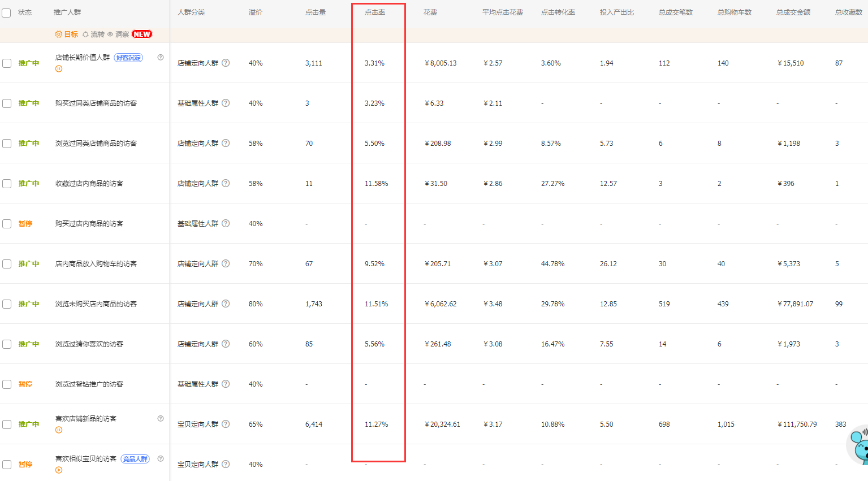Tick checkbox for 购买过同类店铺商品的访客 row
The image size is (868, 481).
click(7, 103)
